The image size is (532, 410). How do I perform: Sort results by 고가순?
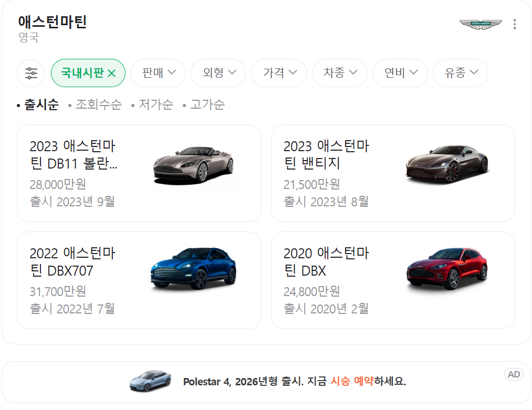(x=207, y=104)
